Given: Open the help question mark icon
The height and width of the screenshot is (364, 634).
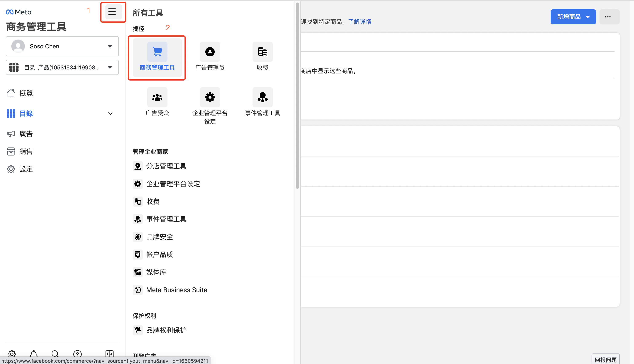Looking at the screenshot, I should pyautogui.click(x=77, y=353).
